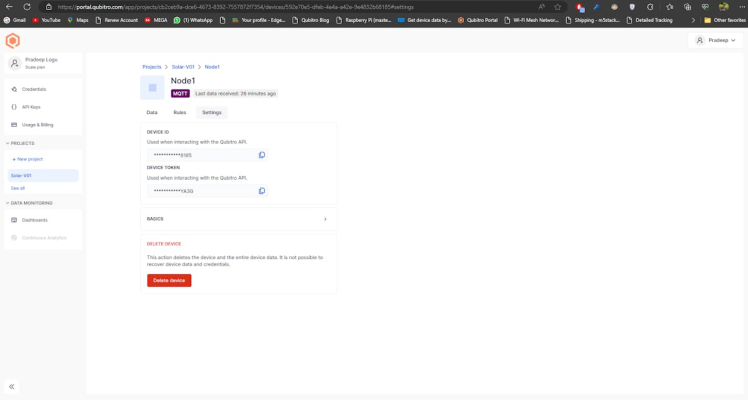Screen dimensions: 748x400
Task: Click the site lock icon in address bar
Action: [49, 7]
